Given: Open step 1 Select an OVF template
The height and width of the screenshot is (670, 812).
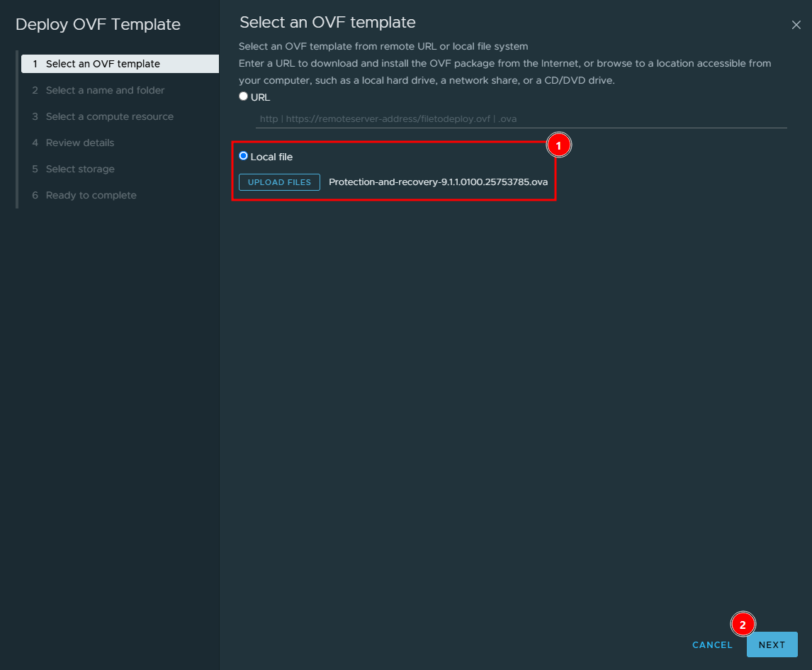Looking at the screenshot, I should (x=120, y=64).
